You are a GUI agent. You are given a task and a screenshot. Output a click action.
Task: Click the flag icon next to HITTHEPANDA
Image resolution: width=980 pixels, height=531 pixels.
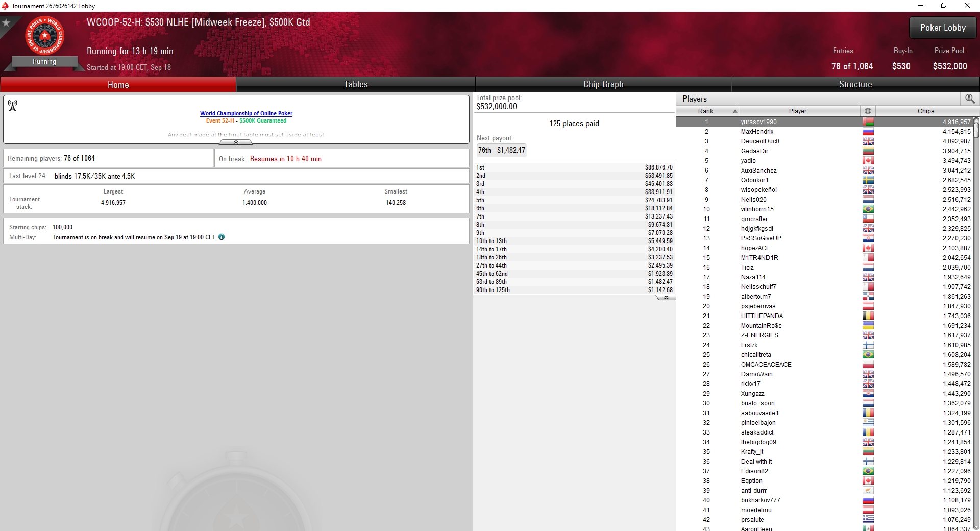click(x=868, y=316)
